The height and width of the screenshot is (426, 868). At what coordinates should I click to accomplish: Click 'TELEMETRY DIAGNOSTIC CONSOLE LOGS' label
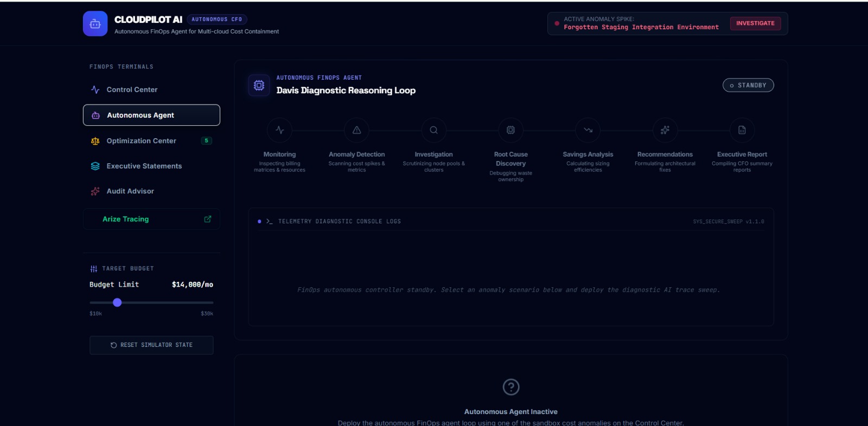tap(340, 222)
